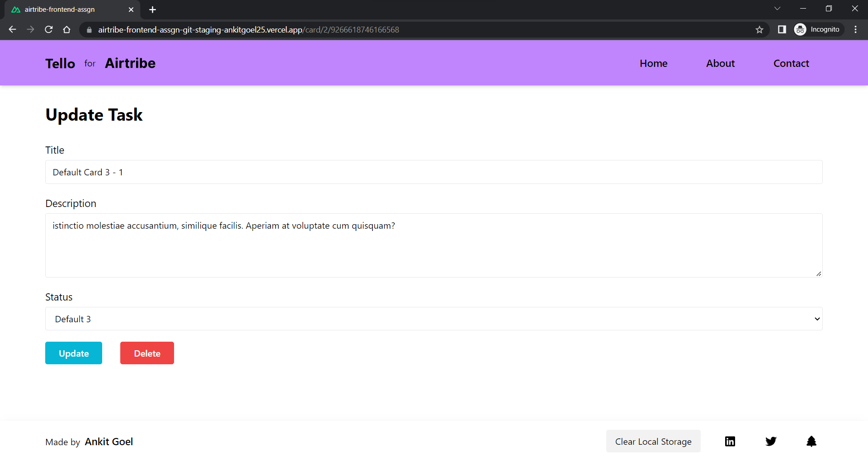Screen dimensions: 868x461
Task: Click the browser back navigation arrow
Action: [12, 29]
